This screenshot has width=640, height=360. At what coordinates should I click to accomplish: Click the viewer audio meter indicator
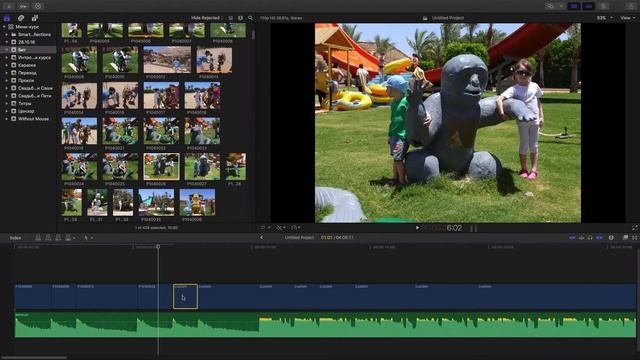click(x=473, y=228)
